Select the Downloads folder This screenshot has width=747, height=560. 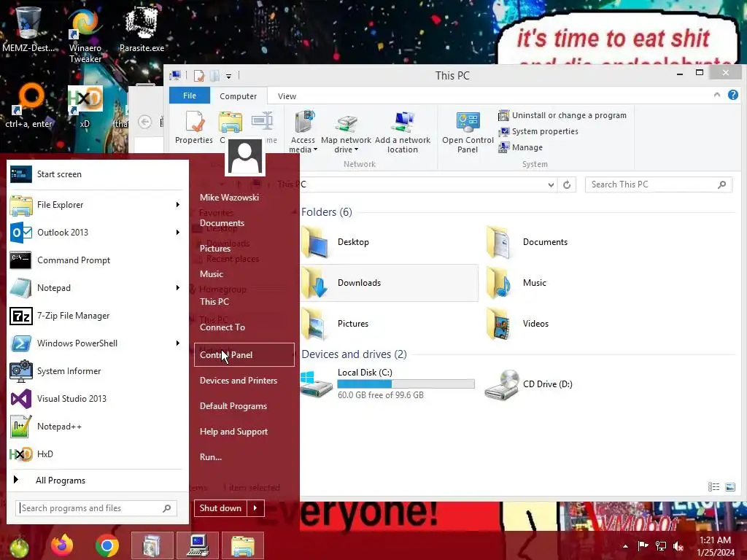[389, 283]
